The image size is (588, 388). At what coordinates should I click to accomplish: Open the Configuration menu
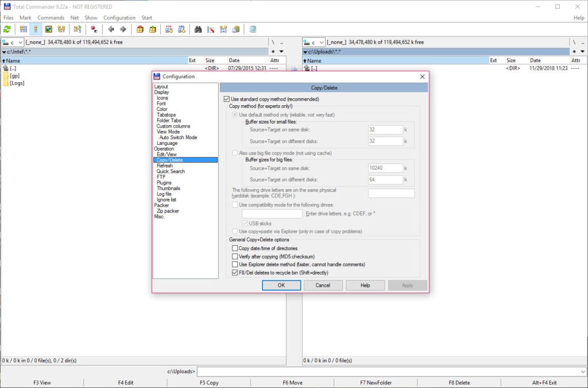pyautogui.click(x=119, y=18)
